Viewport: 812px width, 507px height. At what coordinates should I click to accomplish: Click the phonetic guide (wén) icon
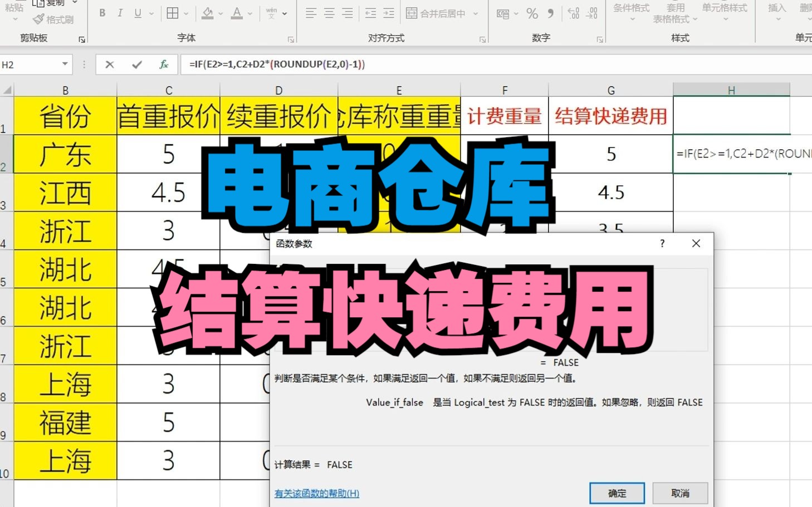click(x=271, y=13)
